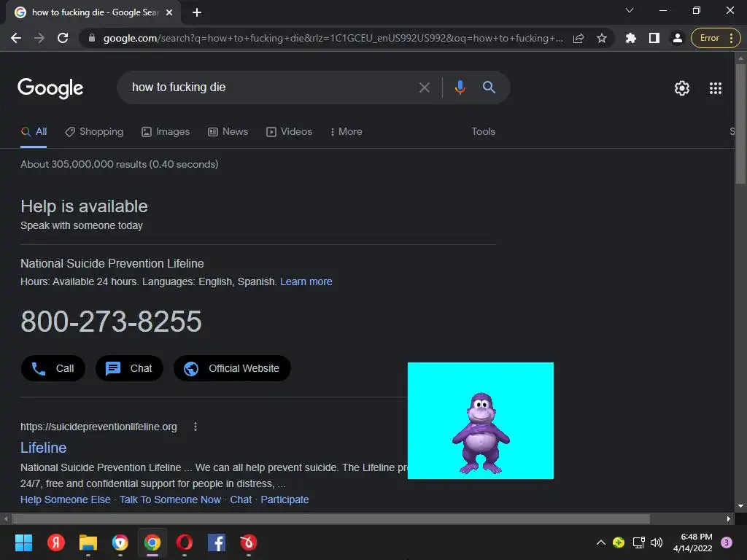Image resolution: width=747 pixels, height=560 pixels.
Task: Click the horizontal scrollbar thumb
Action: point(330,518)
